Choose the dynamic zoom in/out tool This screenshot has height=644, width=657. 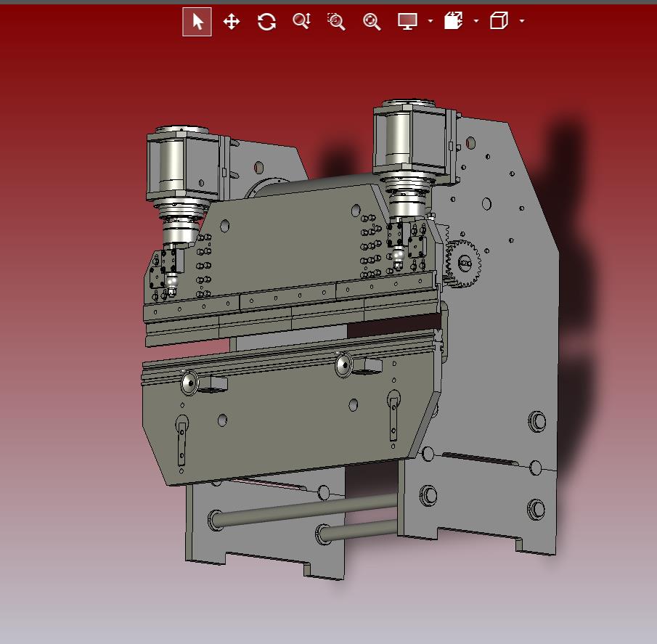point(302,21)
